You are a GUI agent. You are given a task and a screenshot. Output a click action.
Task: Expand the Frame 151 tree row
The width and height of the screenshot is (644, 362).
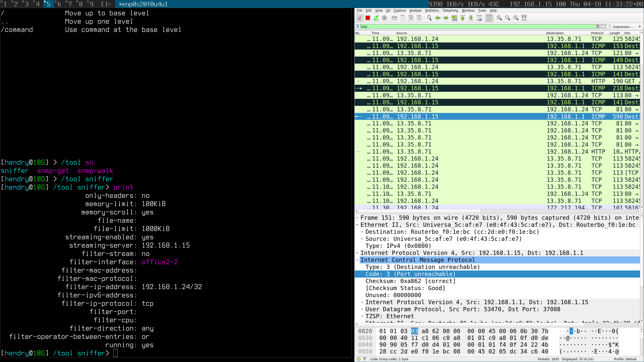[357, 218]
